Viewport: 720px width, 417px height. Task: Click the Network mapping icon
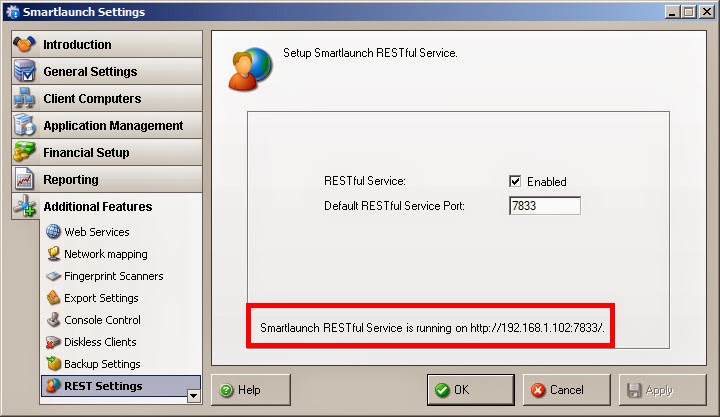[53, 254]
